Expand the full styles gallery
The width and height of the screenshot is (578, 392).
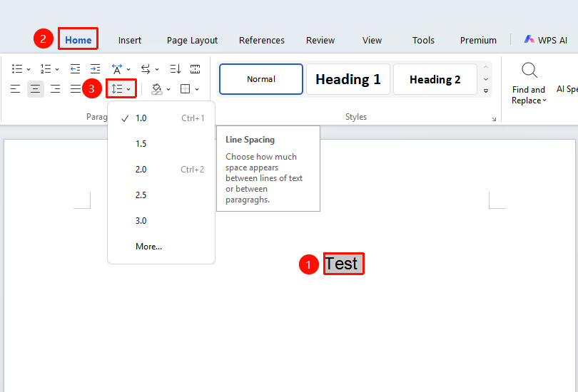(486, 91)
